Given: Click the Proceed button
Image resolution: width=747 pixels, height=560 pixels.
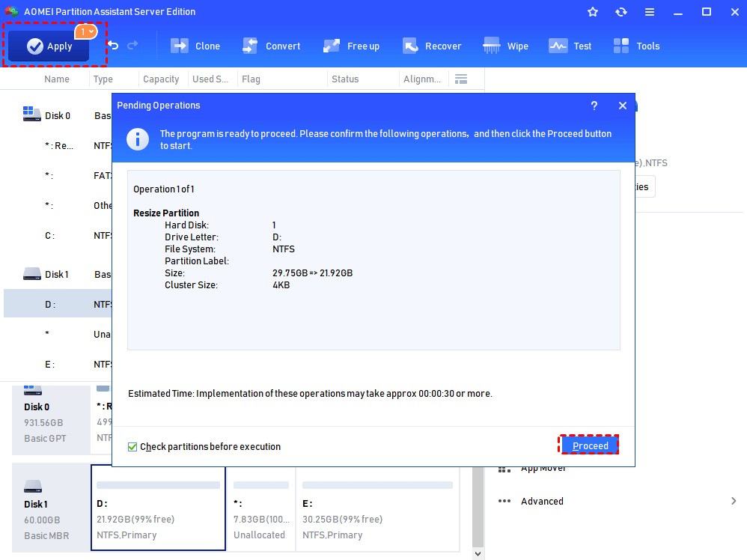Looking at the screenshot, I should pyautogui.click(x=590, y=445).
